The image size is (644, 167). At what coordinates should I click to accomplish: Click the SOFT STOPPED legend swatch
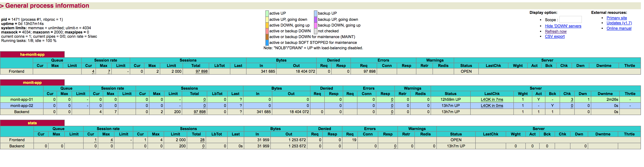tap(267, 43)
